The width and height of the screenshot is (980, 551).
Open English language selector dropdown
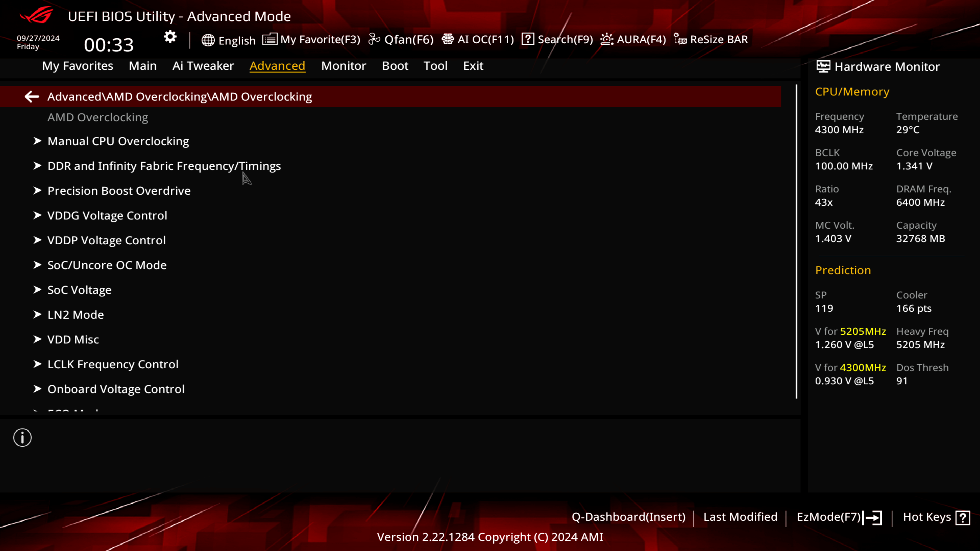(x=229, y=39)
